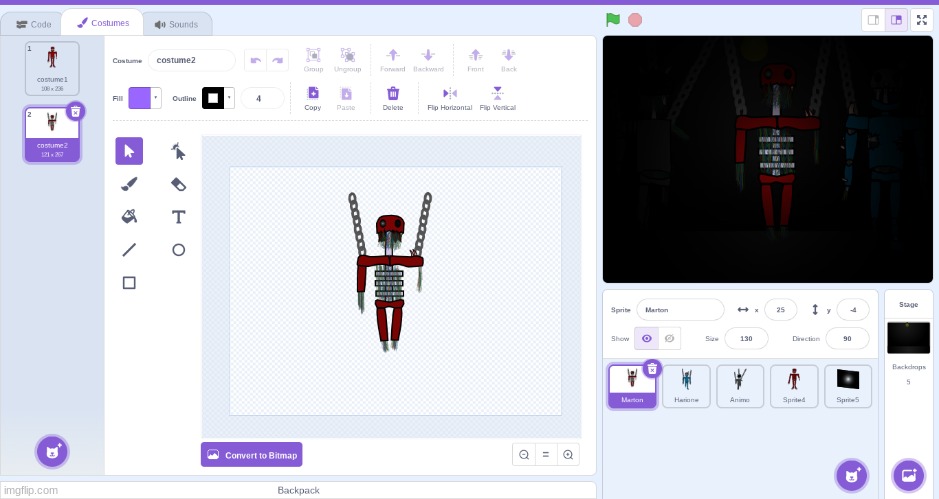This screenshot has height=499, width=939.
Task: Click the y position field
Action: point(853,310)
